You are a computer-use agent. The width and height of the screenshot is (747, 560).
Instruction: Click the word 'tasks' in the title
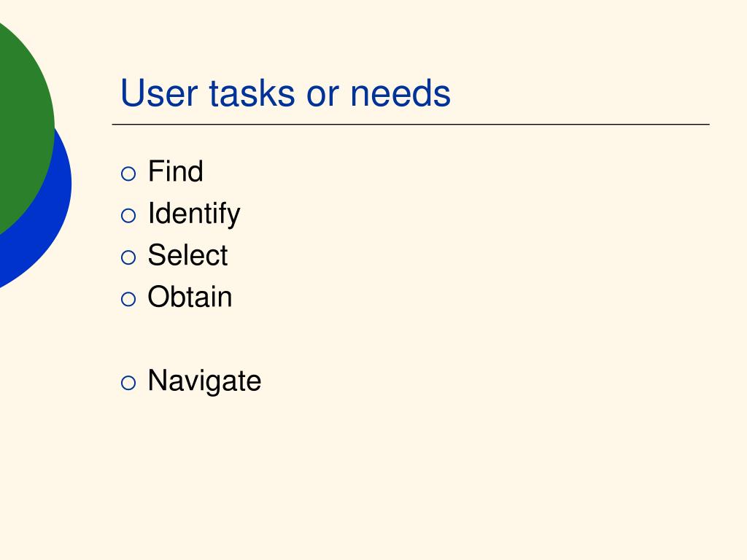pos(252,93)
